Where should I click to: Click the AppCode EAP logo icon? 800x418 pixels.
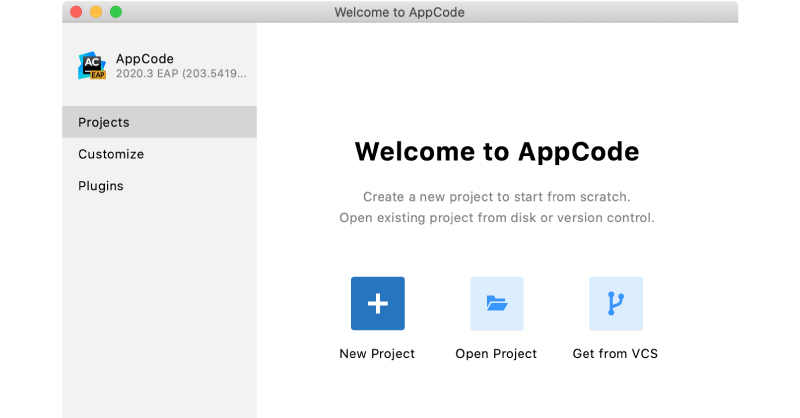[92, 65]
